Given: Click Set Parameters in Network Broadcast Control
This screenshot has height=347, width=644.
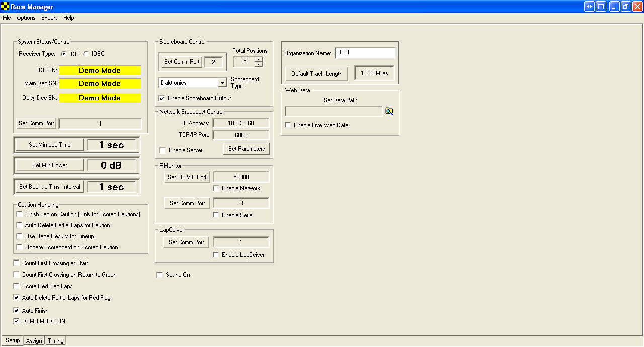Looking at the screenshot, I should tap(246, 149).
